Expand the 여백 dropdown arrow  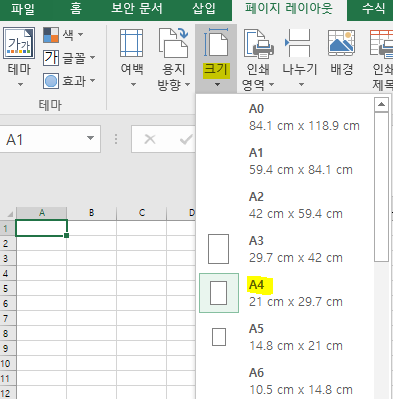pos(133,85)
